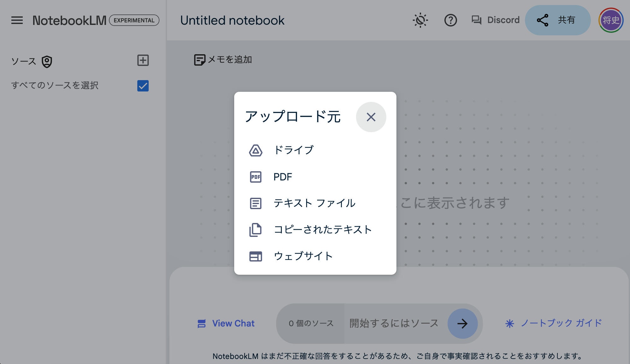
Task: Click the NotebookLM logo text
Action: click(69, 21)
